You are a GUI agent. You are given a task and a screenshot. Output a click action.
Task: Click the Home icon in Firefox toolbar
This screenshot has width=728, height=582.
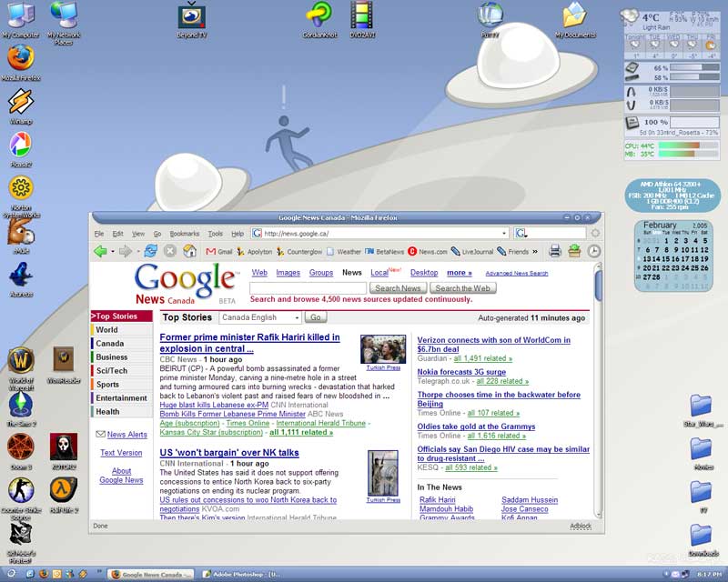coord(189,251)
